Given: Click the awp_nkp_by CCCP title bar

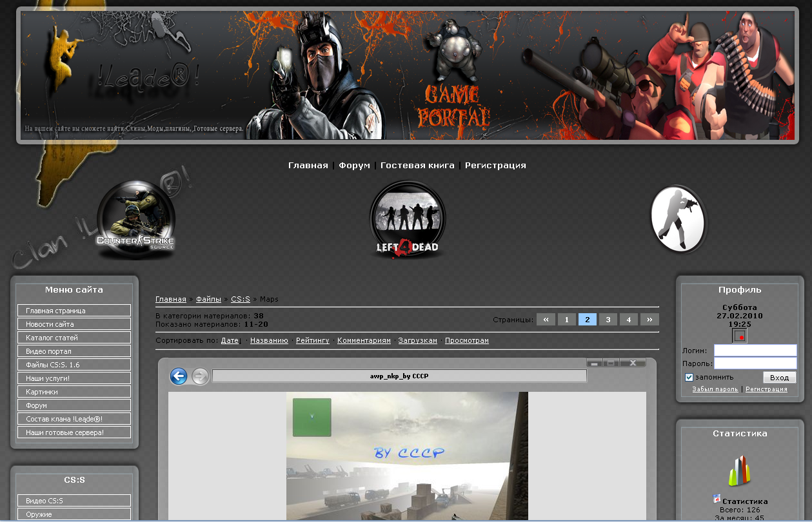Looking at the screenshot, I should point(399,376).
